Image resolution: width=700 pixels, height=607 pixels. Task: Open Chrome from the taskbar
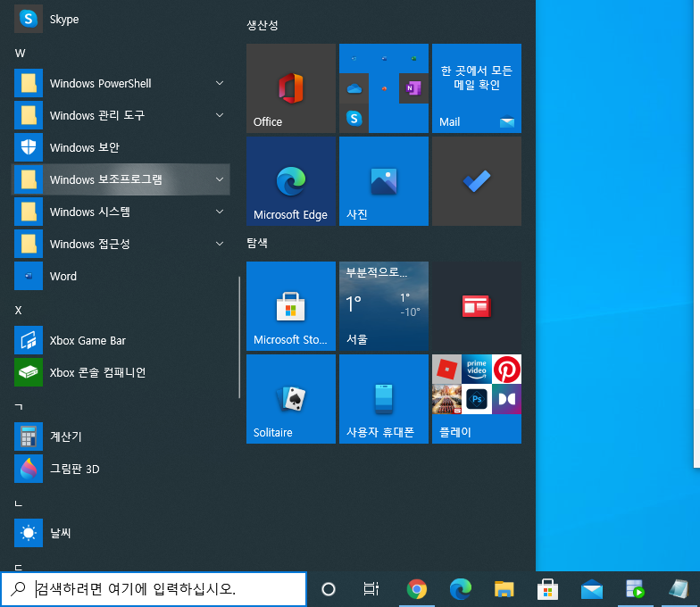coord(416,589)
